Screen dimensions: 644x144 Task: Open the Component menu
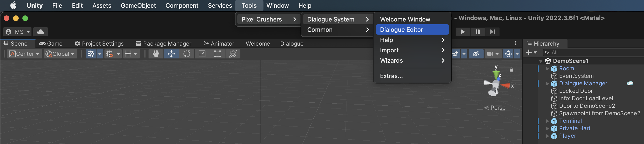182,6
